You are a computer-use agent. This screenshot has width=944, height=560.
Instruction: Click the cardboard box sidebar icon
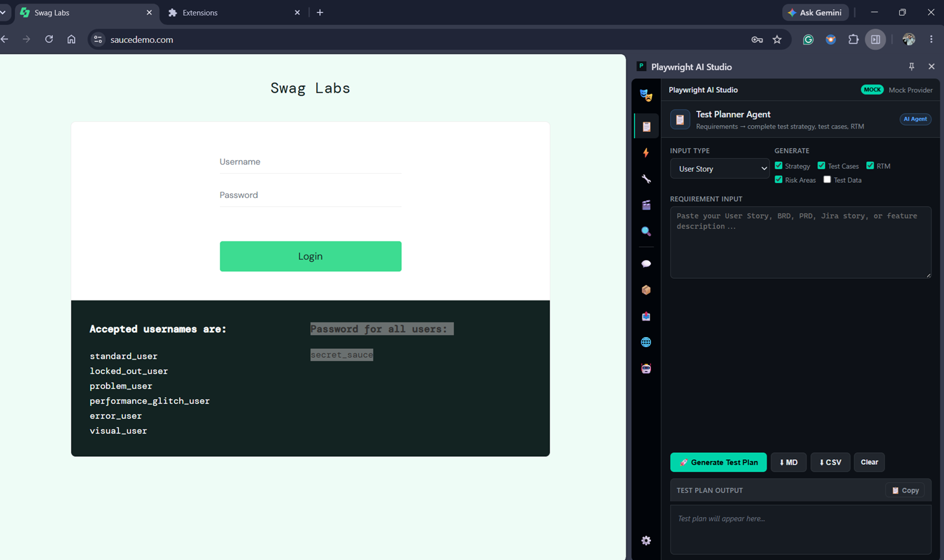pos(647,290)
